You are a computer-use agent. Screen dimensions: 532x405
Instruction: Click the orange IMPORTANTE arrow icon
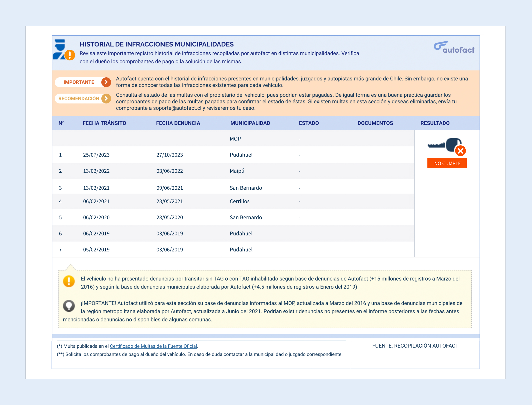pyautogui.click(x=106, y=82)
